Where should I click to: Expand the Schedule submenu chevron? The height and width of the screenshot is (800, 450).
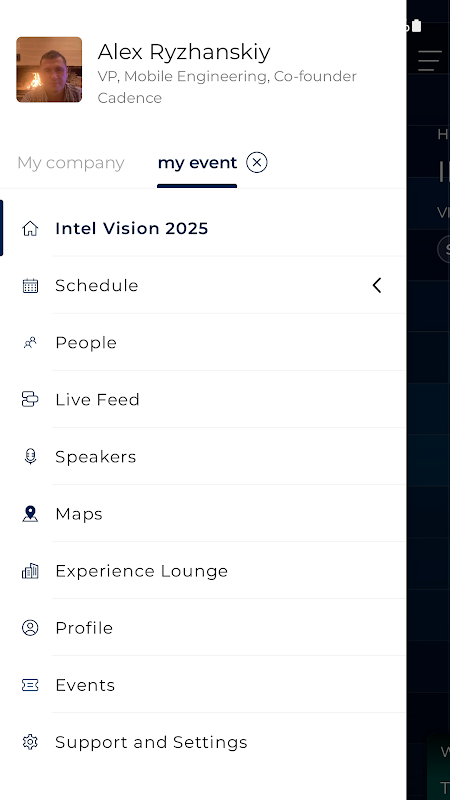pos(377,286)
